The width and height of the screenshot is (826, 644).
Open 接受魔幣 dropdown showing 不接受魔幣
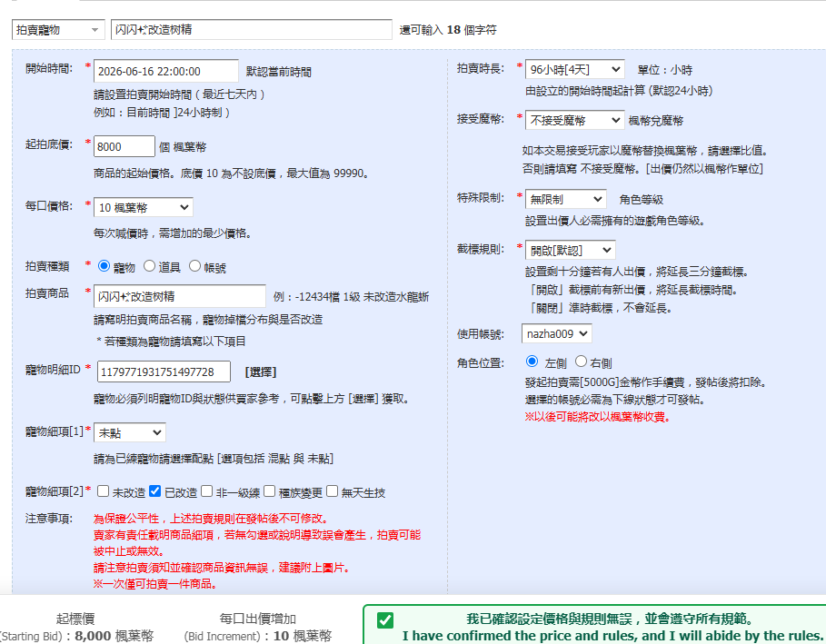coord(574,120)
